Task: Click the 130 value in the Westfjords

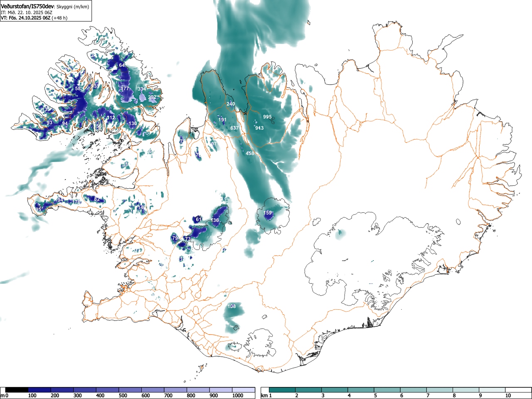Action: (133, 123)
